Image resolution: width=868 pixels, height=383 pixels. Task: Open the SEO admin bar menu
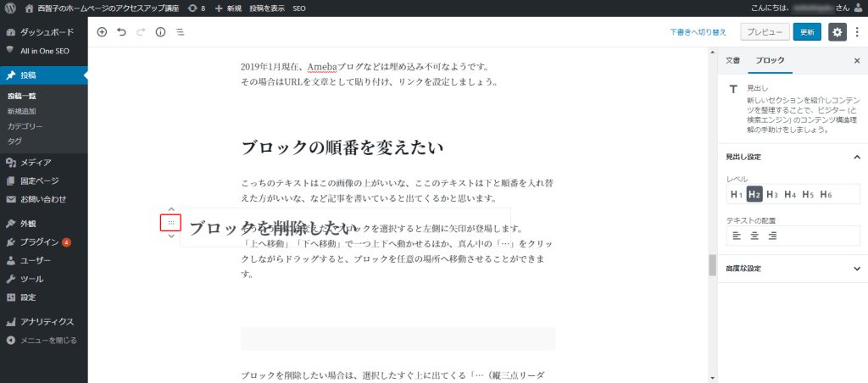(x=299, y=8)
